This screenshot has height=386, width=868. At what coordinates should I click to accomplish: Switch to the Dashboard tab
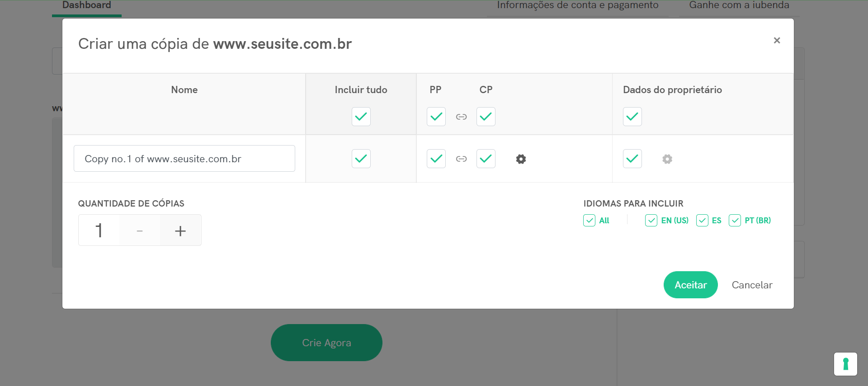click(86, 5)
